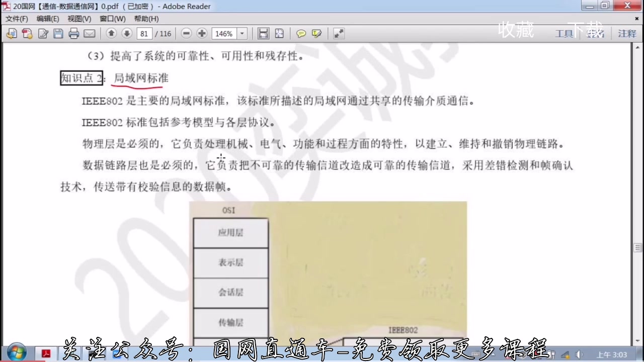Viewport: 644px width, 362px height.
Task: Open the 工具 pane
Action: coord(564,34)
